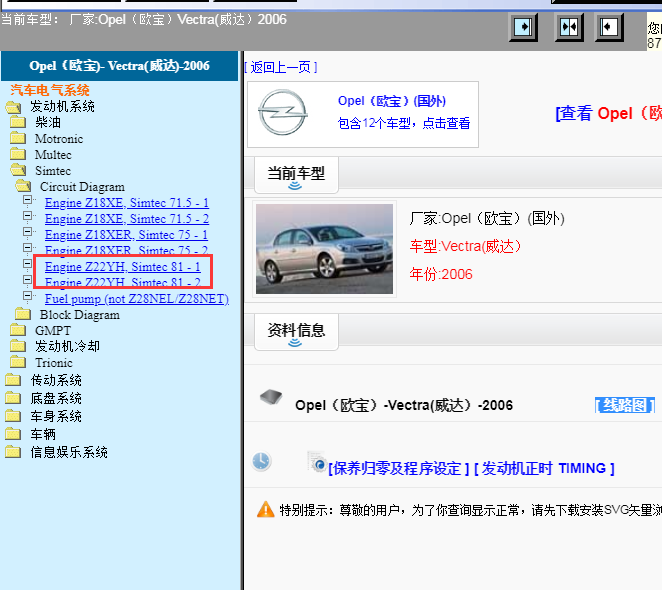
Task: Expand the Multec tree label
Action: 53,155
